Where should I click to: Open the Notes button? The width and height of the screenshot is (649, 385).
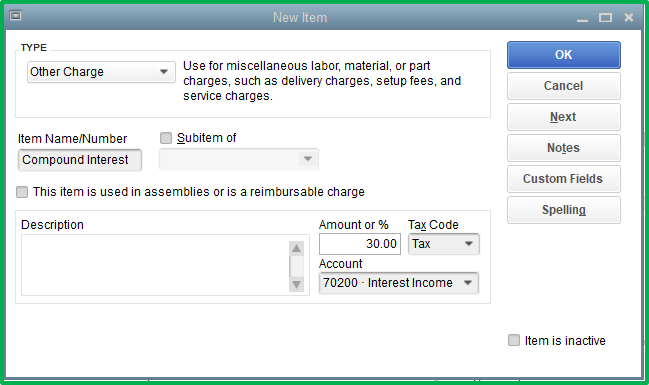[563, 148]
